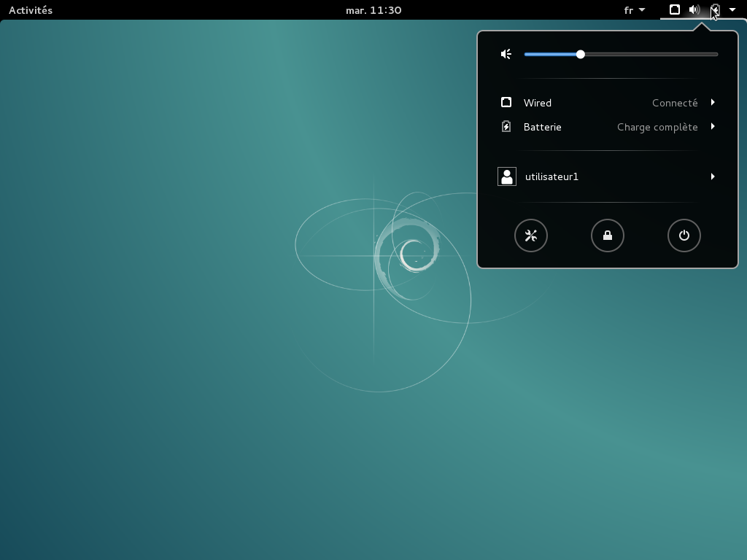This screenshot has width=747, height=560.
Task: Click the Wired network icon in the menu
Action: [506, 103]
